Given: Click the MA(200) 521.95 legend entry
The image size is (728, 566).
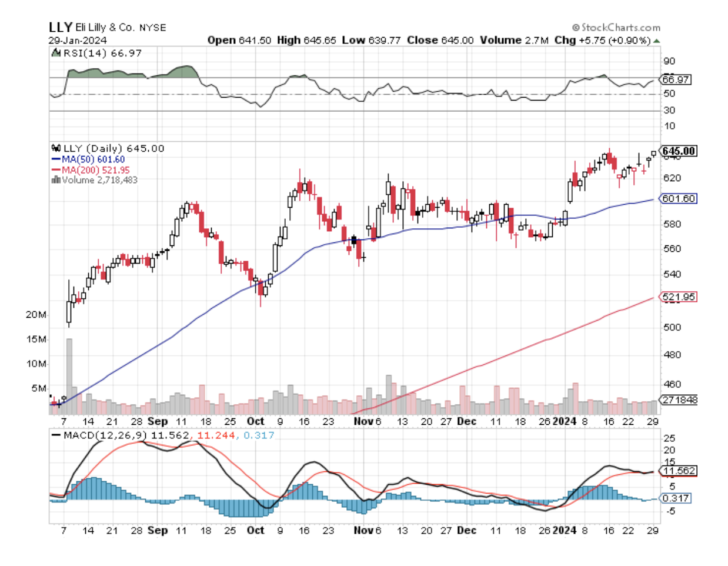Looking at the screenshot, I should click(96, 170).
